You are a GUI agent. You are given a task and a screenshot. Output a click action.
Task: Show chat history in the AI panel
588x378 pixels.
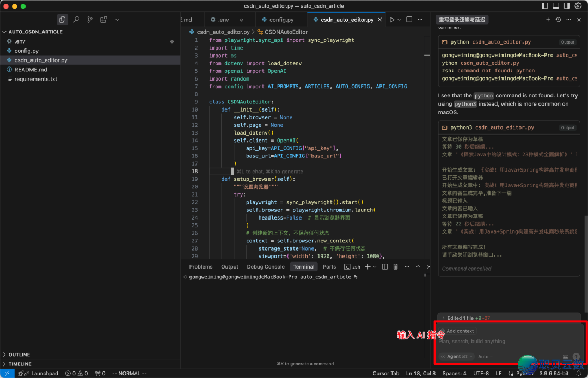pos(558,20)
